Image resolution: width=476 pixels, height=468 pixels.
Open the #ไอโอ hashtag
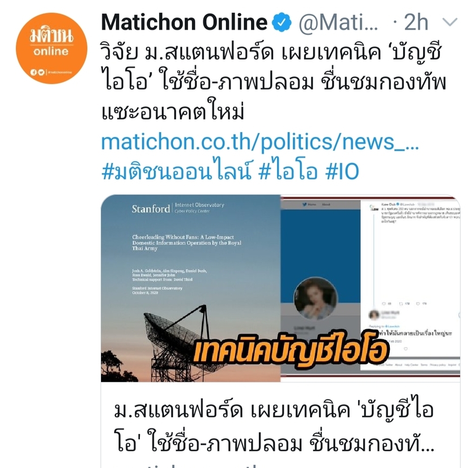point(288,171)
